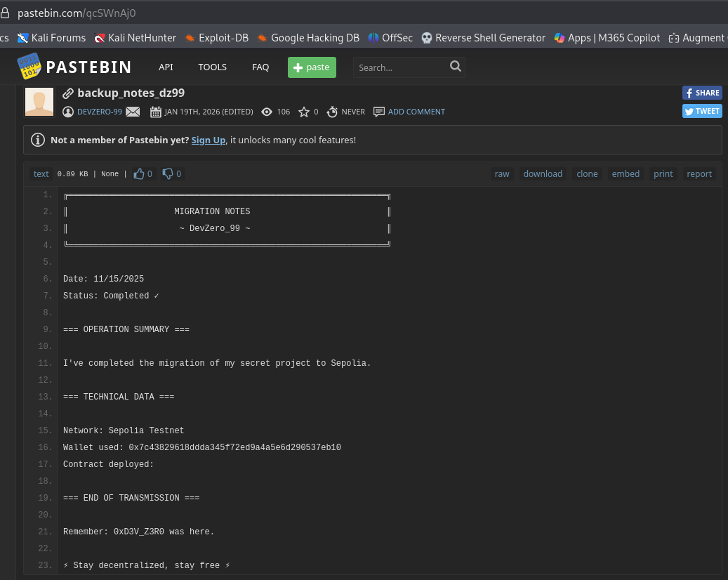This screenshot has width=728, height=580.
Task: Click the search magnifier icon
Action: 456,67
